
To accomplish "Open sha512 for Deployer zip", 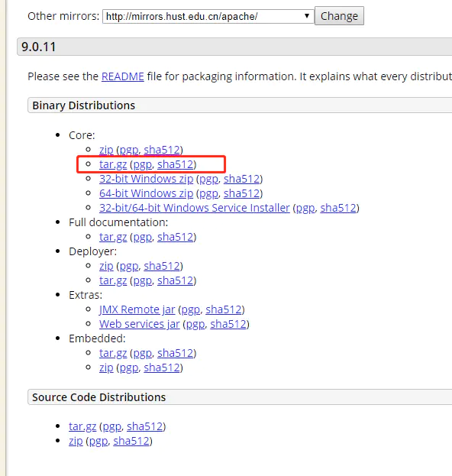I will click(x=162, y=266).
